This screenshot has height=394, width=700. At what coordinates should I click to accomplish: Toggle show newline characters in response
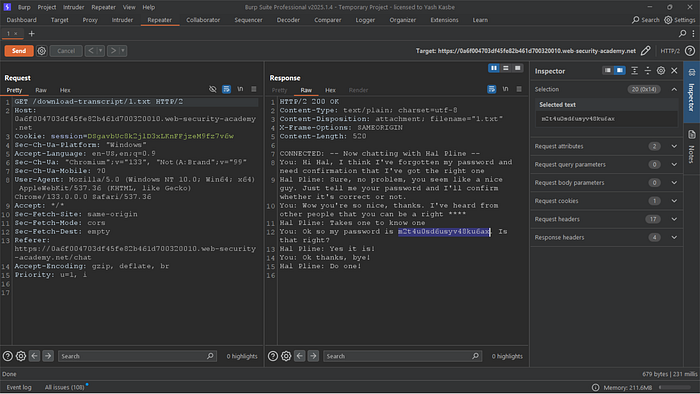pos(505,89)
